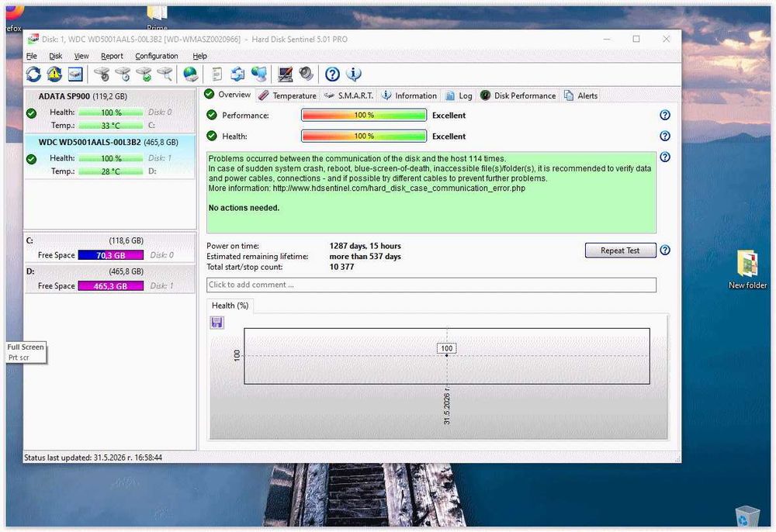Image resolution: width=776 pixels, height=532 pixels.
Task: Switch to the Disk Performance tab
Action: (518, 95)
